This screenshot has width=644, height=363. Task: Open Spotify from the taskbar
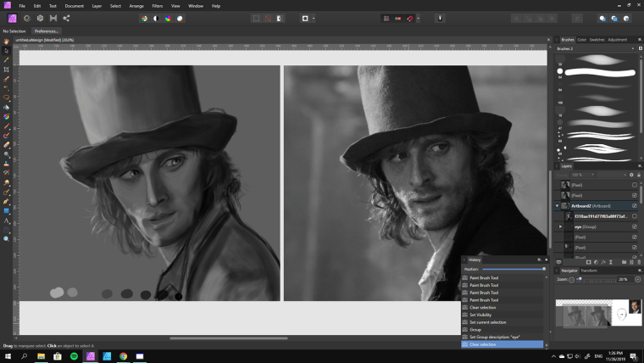click(74, 356)
